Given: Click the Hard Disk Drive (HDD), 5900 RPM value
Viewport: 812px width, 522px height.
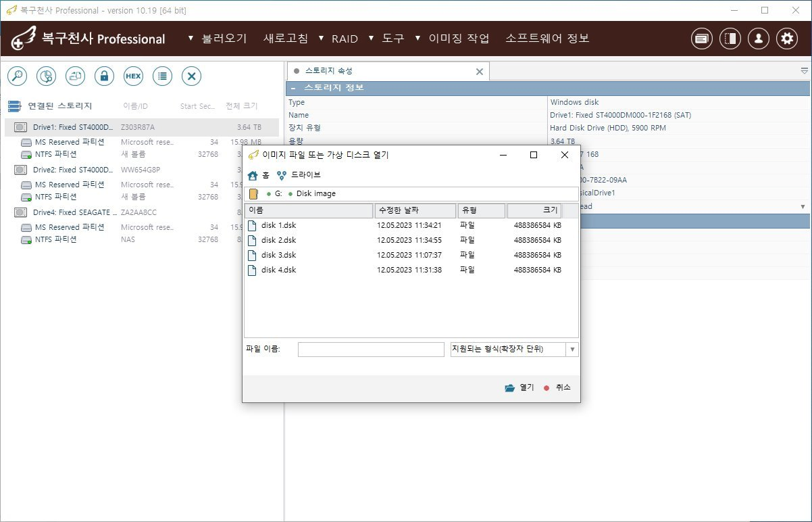Looking at the screenshot, I should [x=607, y=128].
